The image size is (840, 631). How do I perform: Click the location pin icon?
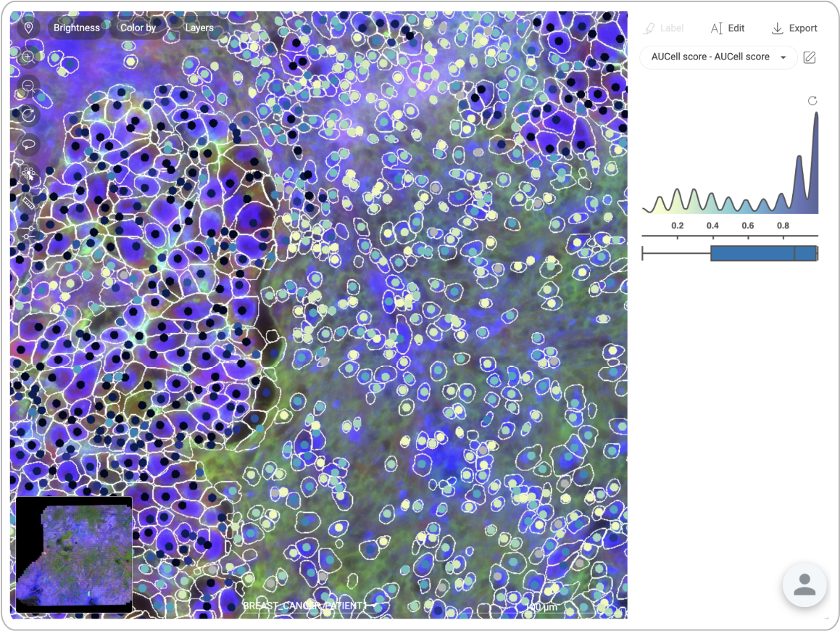click(x=28, y=28)
